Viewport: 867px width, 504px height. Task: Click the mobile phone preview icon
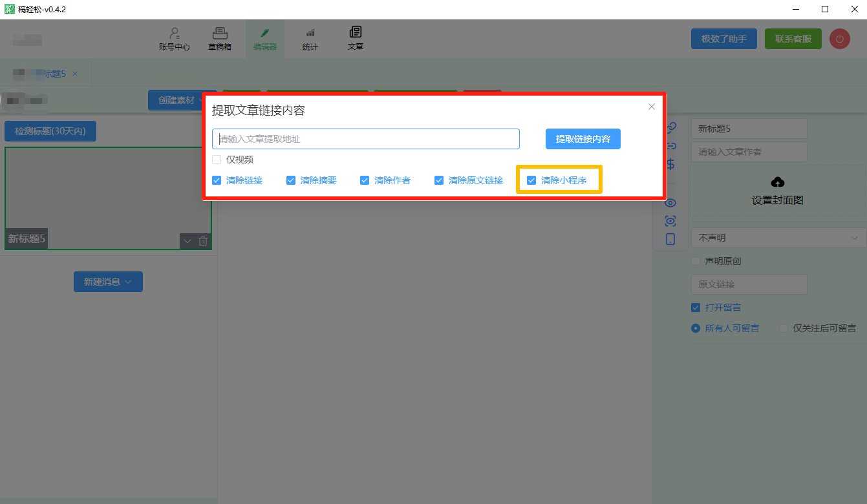(670, 239)
